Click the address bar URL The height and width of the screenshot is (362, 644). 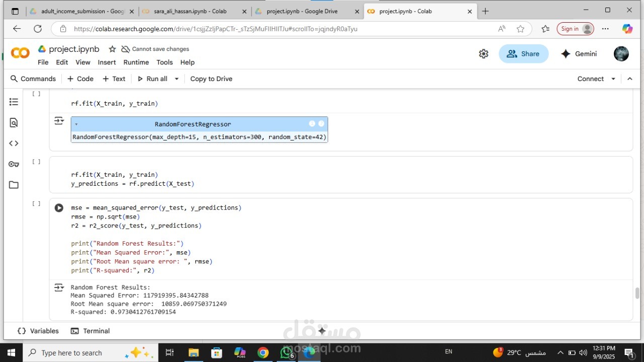click(215, 29)
